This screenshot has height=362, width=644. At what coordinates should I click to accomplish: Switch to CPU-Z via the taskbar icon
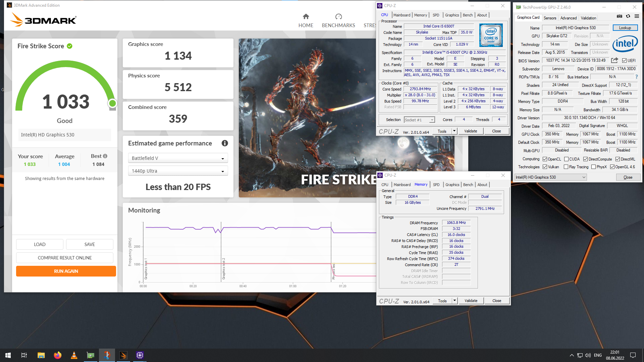(140, 355)
